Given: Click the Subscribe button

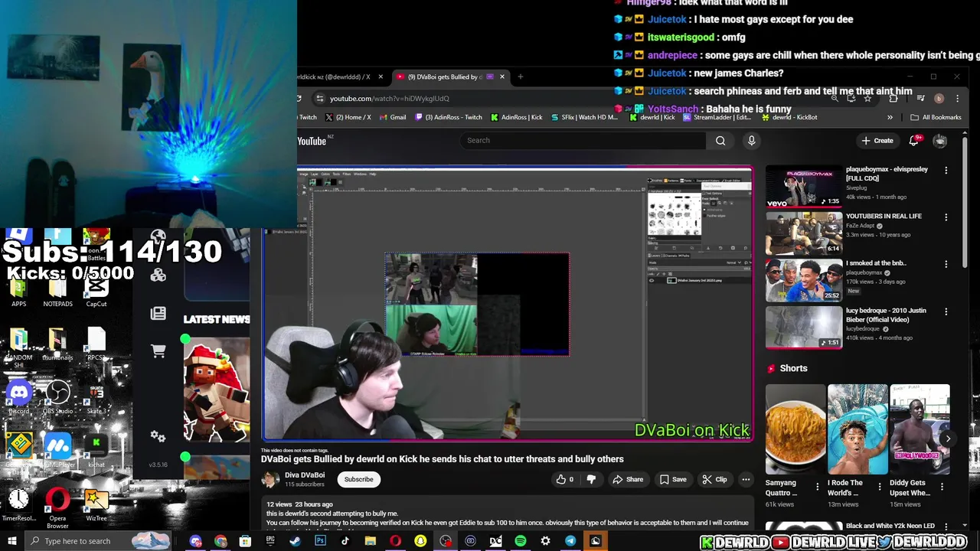Looking at the screenshot, I should 358,479.
